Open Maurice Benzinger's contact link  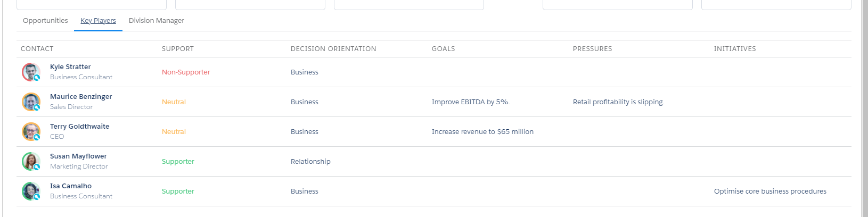81,97
